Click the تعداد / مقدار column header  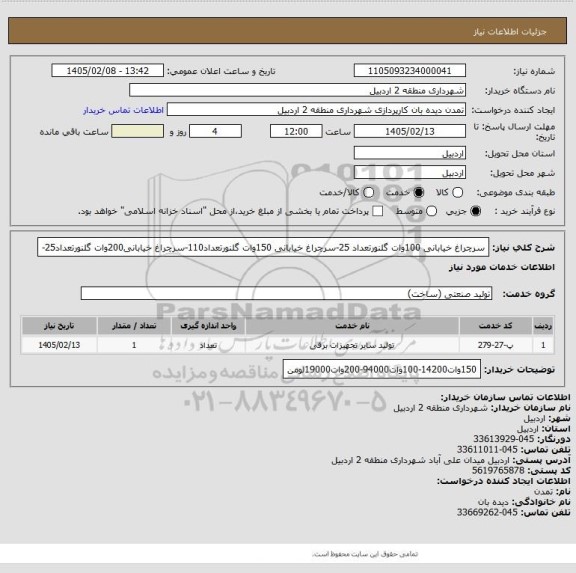coord(134,326)
